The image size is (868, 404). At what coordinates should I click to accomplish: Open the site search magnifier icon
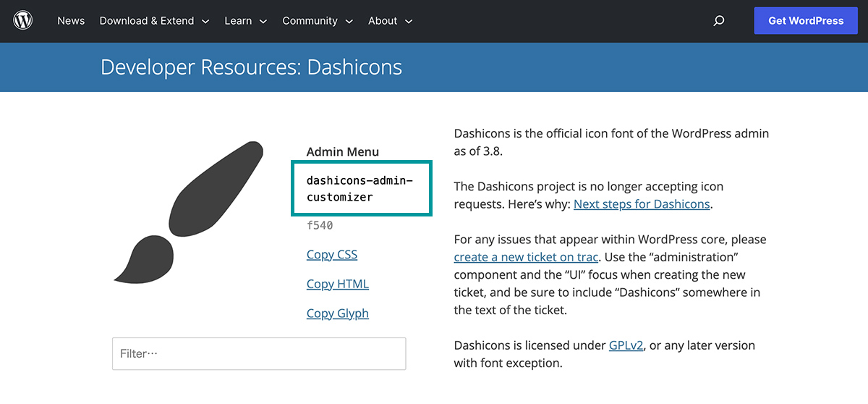718,21
